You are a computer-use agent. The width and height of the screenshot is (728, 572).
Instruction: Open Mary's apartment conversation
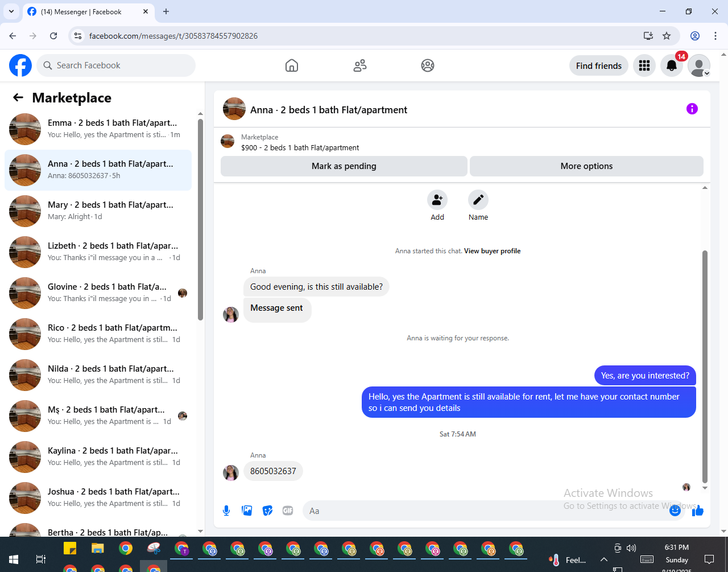98,211
